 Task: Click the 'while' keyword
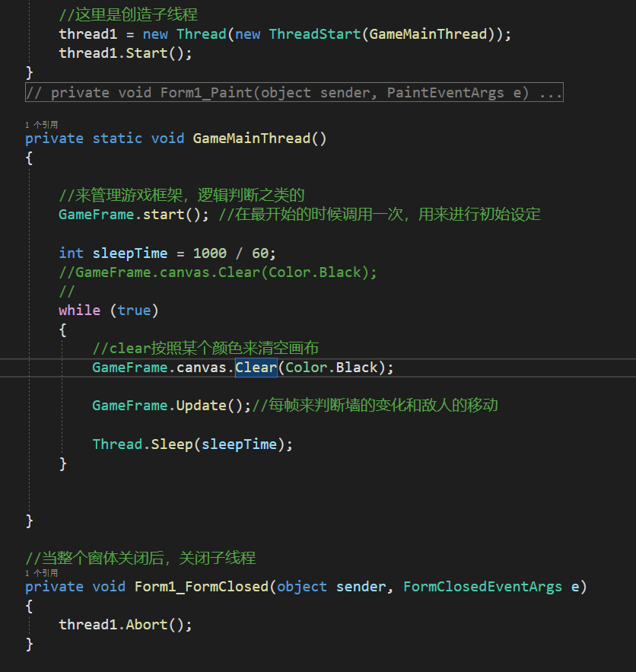pos(80,310)
